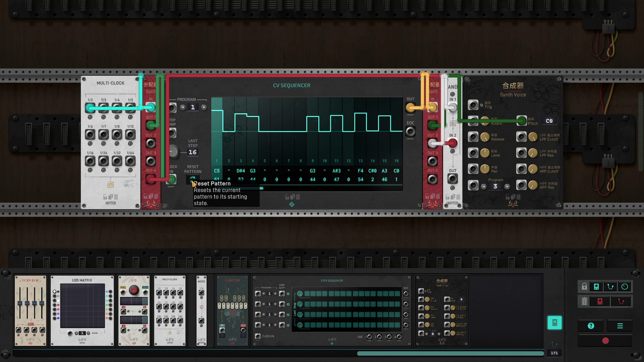Select the red delete cable tool
Image resolution: width=644 pixels, height=362 pixels.
[621, 301]
